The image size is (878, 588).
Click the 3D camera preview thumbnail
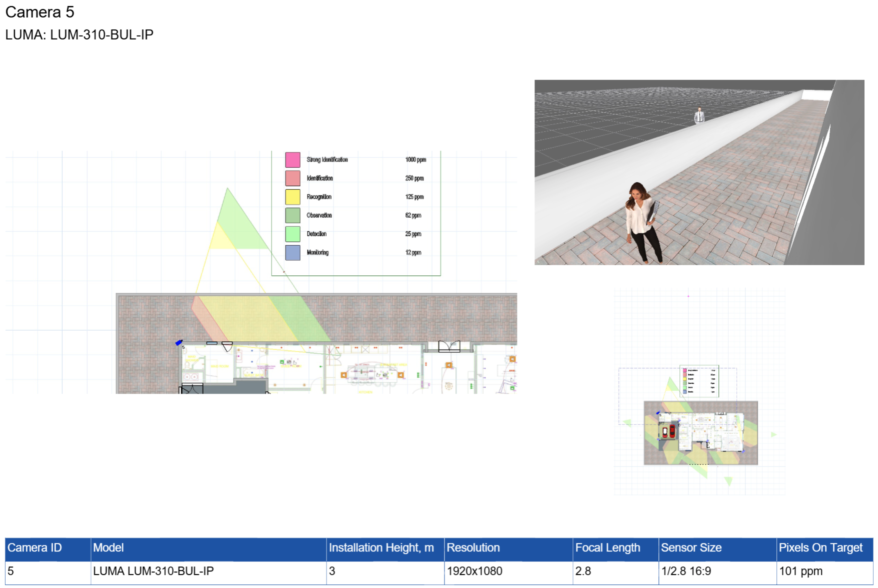[x=700, y=172]
